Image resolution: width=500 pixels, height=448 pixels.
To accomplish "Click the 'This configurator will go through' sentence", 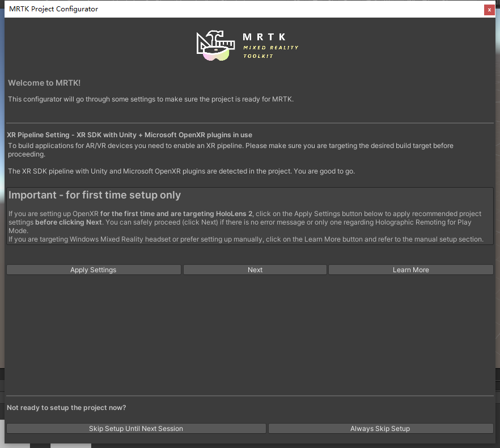I will pyautogui.click(x=151, y=99).
